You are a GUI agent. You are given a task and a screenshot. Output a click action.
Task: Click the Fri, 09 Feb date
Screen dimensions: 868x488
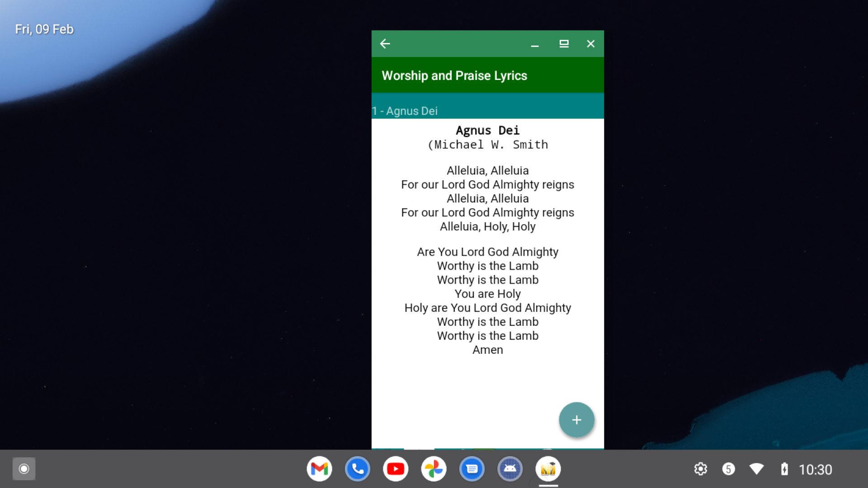point(44,29)
